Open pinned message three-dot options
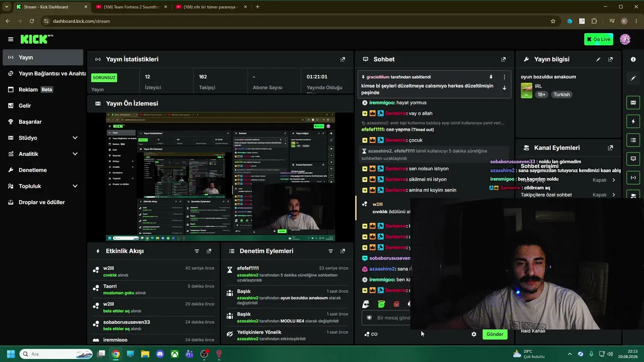644x362 pixels. [x=504, y=77]
